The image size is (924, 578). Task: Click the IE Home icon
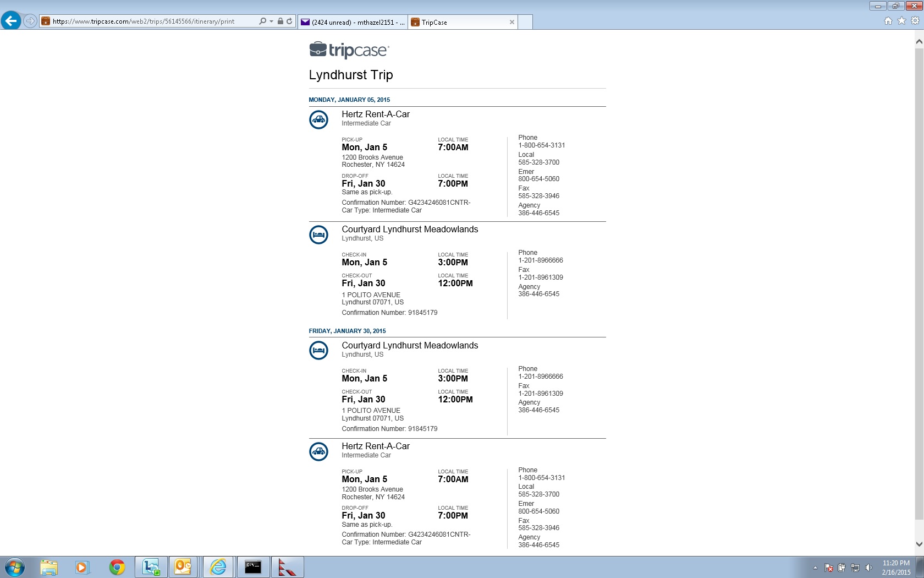[888, 21]
